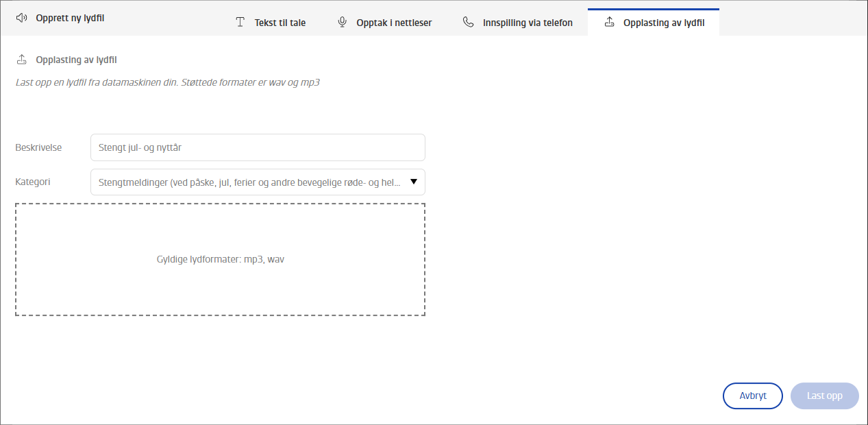
Task: Click the Beskrivelse field label
Action: pos(38,147)
